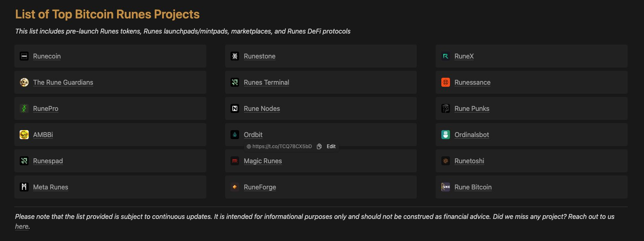Click the Meta Runes icon
The image size is (644, 241).
[x=24, y=187]
